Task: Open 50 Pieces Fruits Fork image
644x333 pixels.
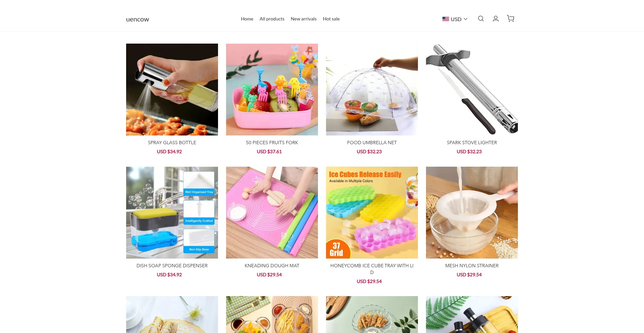Action: [x=272, y=90]
